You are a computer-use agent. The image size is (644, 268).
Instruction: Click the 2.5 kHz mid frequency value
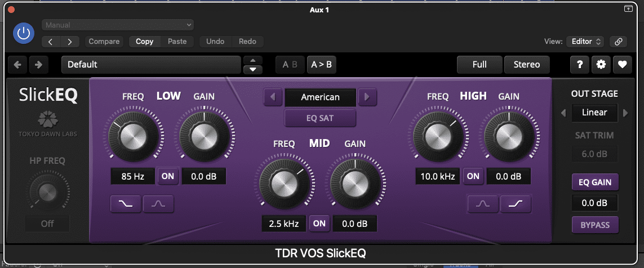click(x=284, y=224)
